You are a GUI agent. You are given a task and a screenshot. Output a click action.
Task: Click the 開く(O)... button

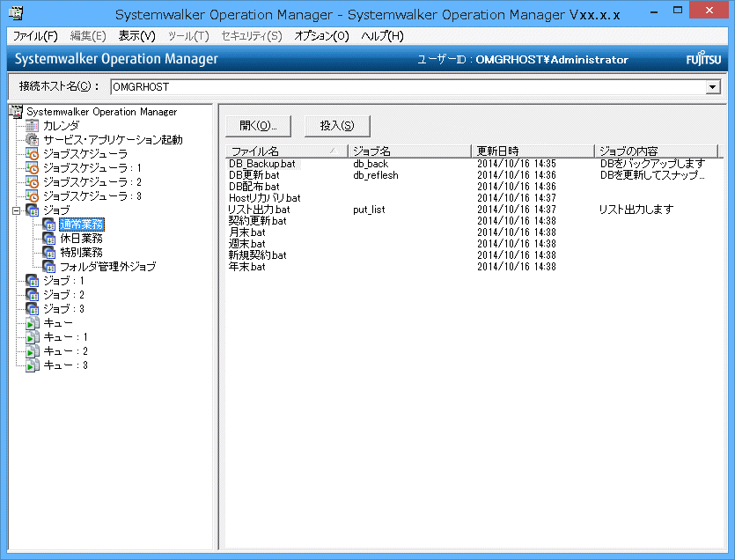(x=258, y=126)
